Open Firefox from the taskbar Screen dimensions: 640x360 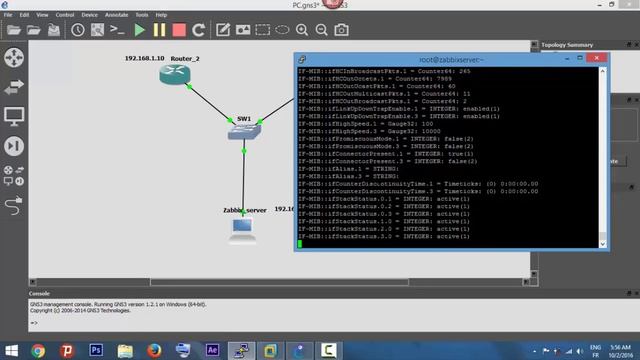(x=154, y=351)
